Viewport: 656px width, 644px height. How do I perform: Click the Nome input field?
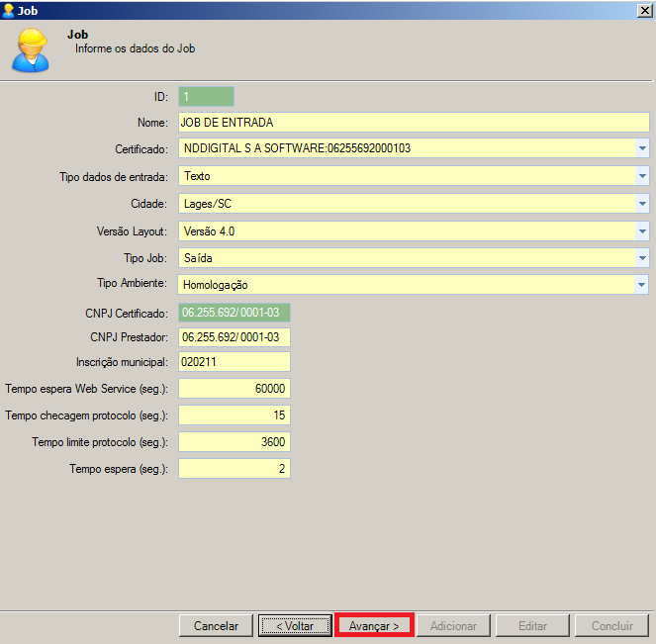pos(412,123)
